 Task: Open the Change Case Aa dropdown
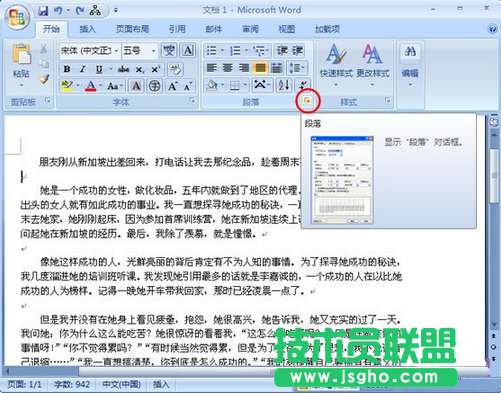(115, 86)
